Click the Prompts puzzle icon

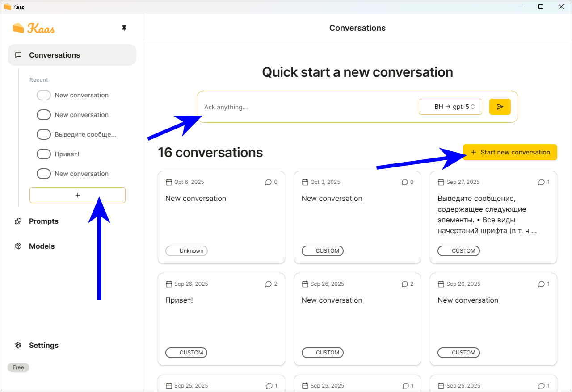click(x=18, y=221)
